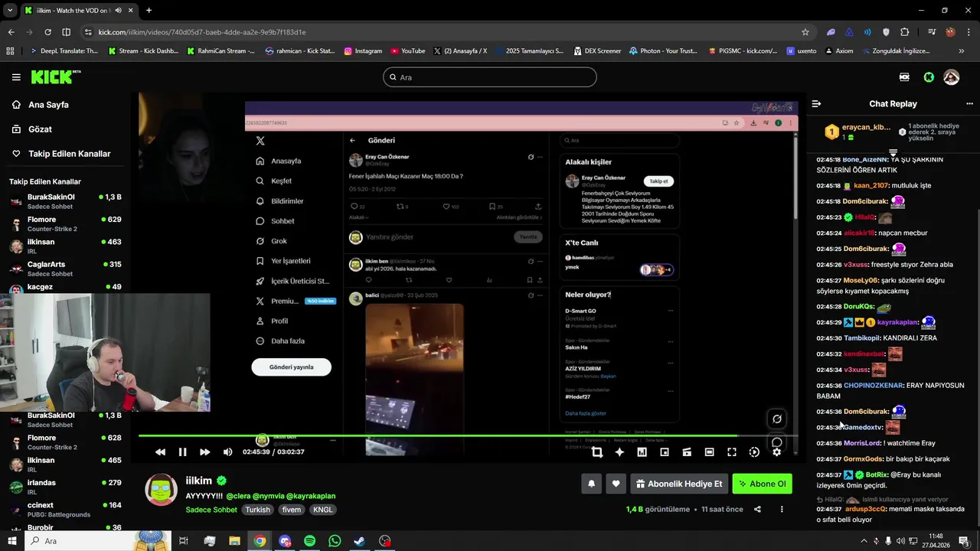Open Chat Replay three-dot options
Viewport: 980px width, 551px height.
coord(970,103)
